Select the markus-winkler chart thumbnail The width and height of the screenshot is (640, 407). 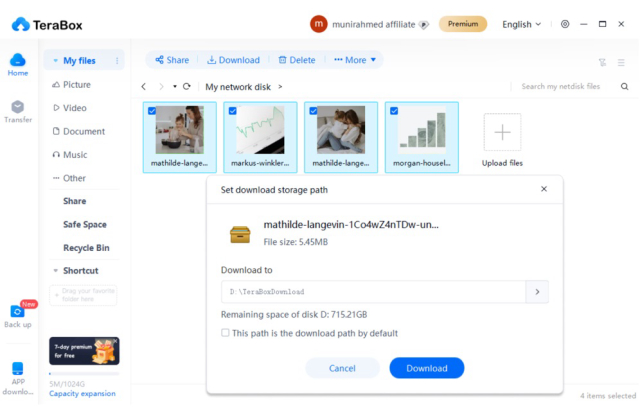[260, 130]
